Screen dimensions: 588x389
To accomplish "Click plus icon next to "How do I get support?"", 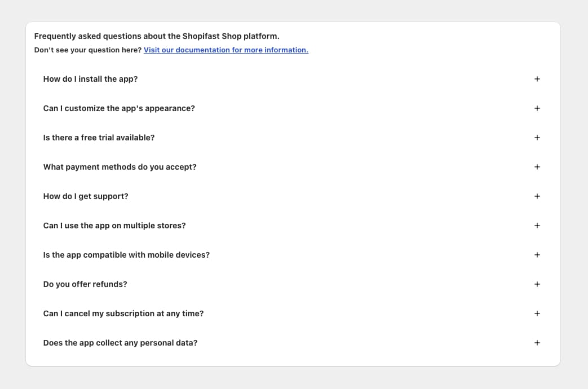I will coord(537,196).
